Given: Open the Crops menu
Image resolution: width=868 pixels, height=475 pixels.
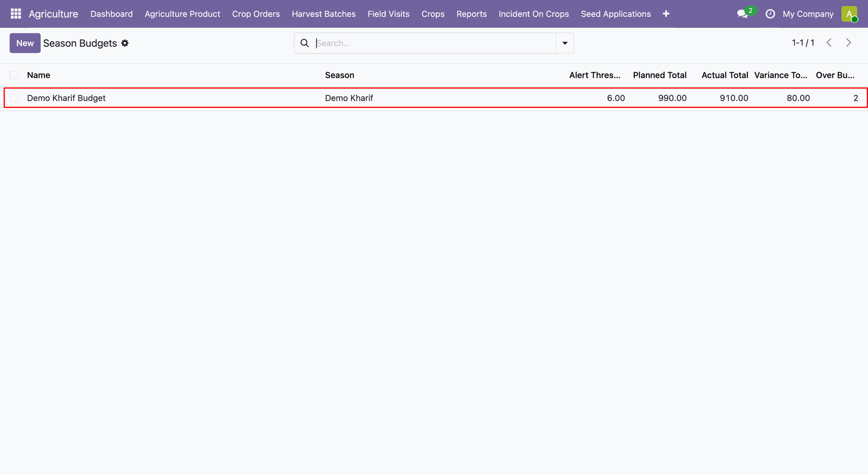Looking at the screenshot, I should (x=433, y=14).
